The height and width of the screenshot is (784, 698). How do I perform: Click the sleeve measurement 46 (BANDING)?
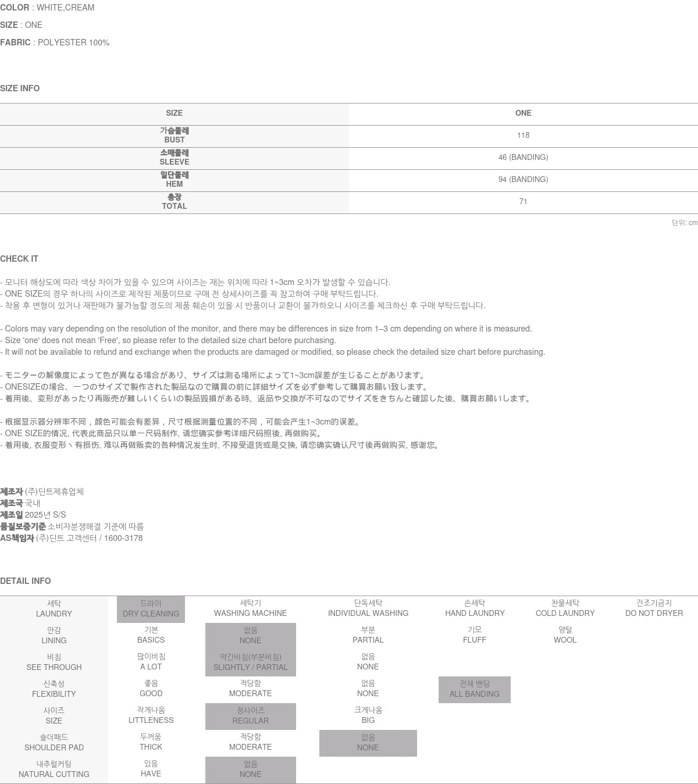pyautogui.click(x=523, y=158)
